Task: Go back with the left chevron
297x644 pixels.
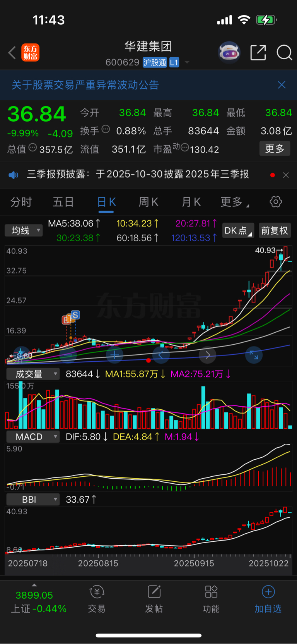Action: (x=12, y=53)
